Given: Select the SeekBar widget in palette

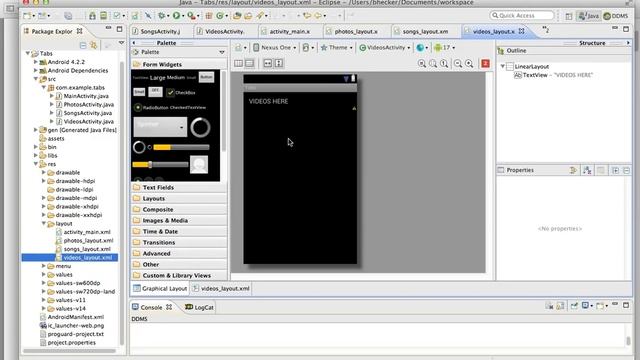Looking at the screenshot, I should point(160,164).
